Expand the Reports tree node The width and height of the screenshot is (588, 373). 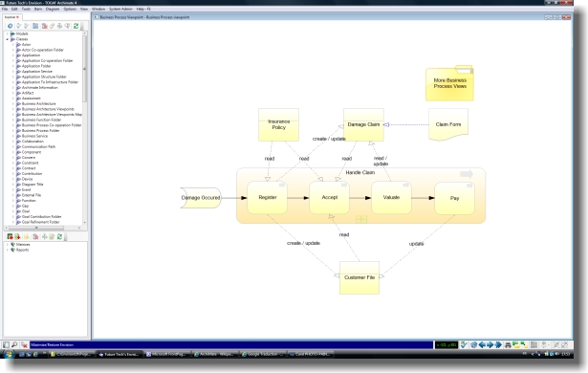(7, 250)
